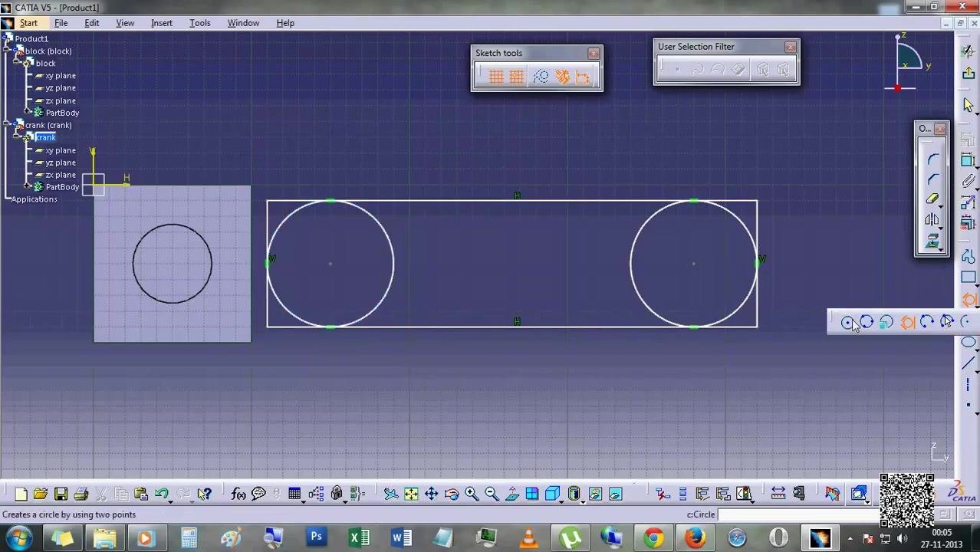Open the File menu
Image resolution: width=980 pixels, height=552 pixels.
61,23
